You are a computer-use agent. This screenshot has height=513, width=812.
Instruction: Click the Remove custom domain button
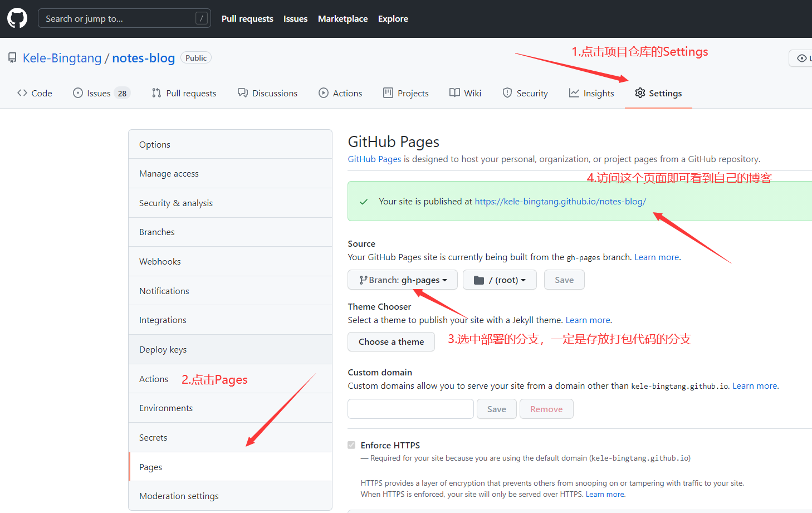point(546,409)
